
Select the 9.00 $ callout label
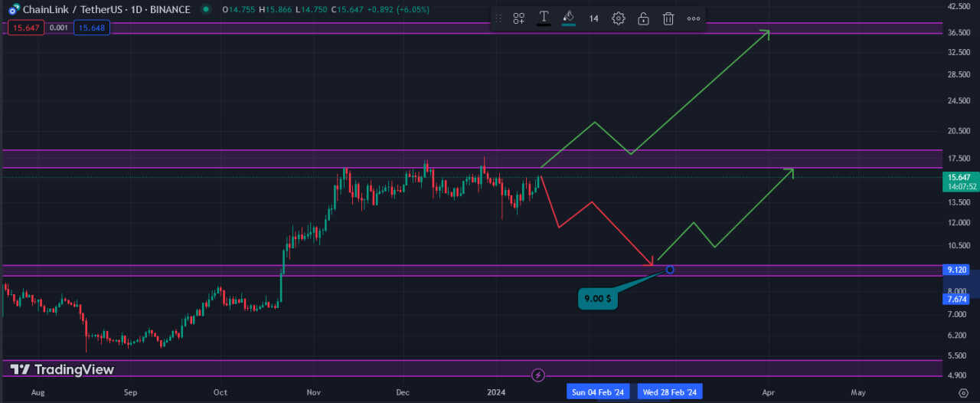pos(598,299)
